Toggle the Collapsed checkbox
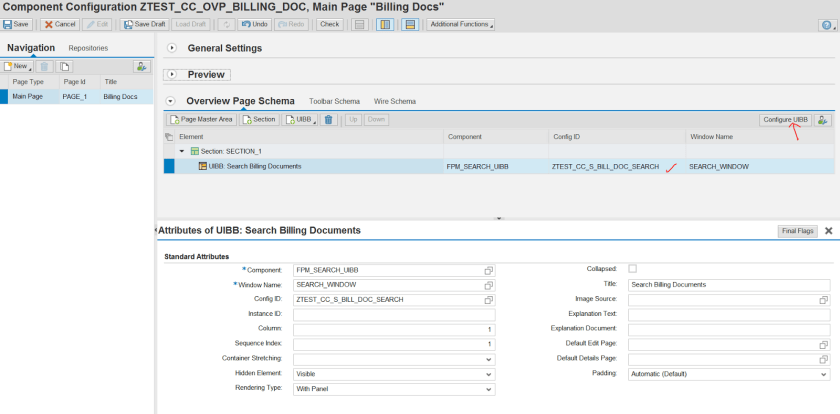Viewport: 840px width, 414px height. tap(632, 269)
